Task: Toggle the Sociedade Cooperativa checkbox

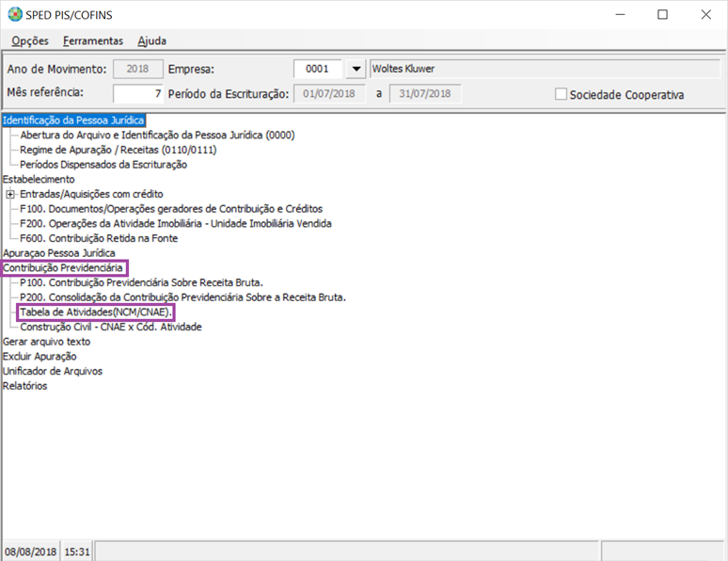Action: 562,94
